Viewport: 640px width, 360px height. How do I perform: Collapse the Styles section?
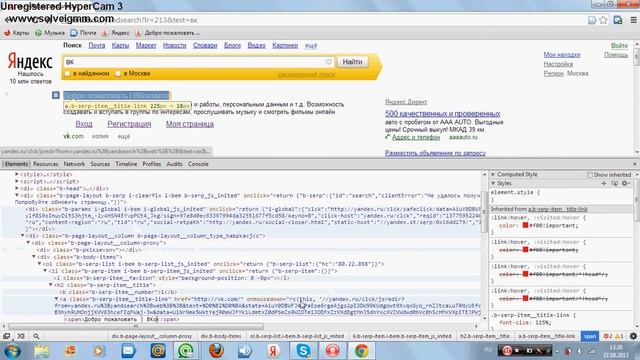(493, 184)
